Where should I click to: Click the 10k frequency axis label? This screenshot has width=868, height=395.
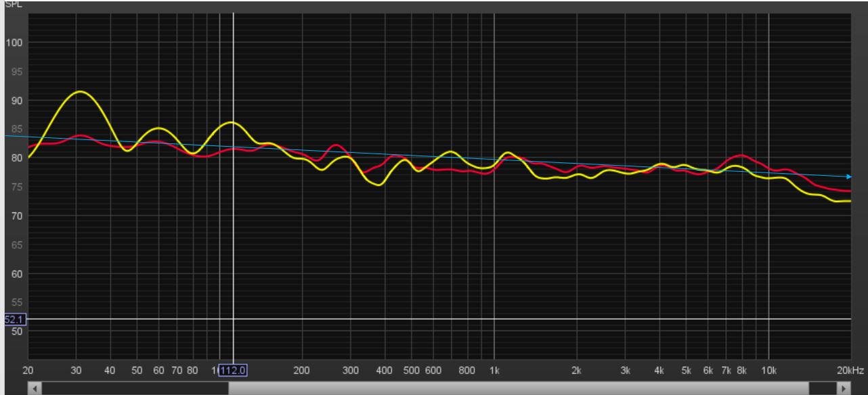(x=768, y=370)
